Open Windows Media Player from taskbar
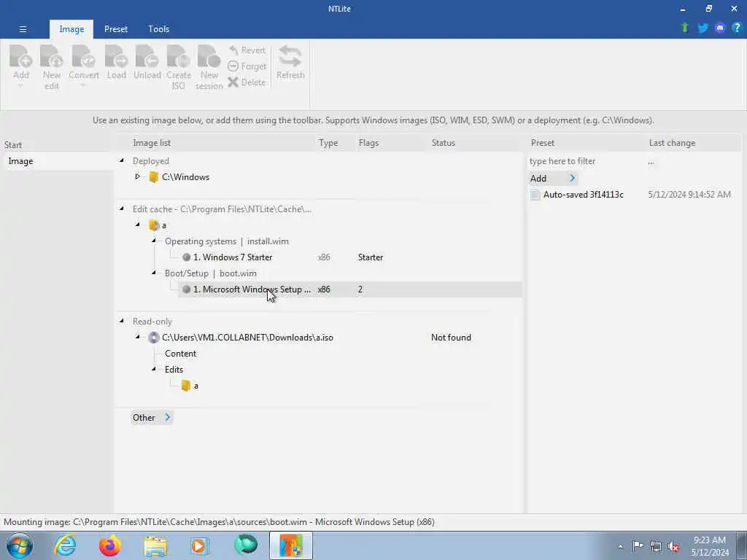 pyautogui.click(x=200, y=545)
